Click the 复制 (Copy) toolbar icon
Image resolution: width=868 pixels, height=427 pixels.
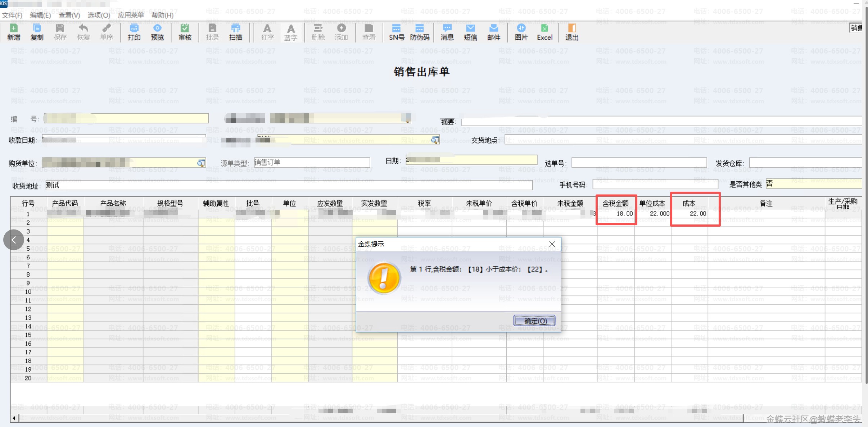click(37, 32)
